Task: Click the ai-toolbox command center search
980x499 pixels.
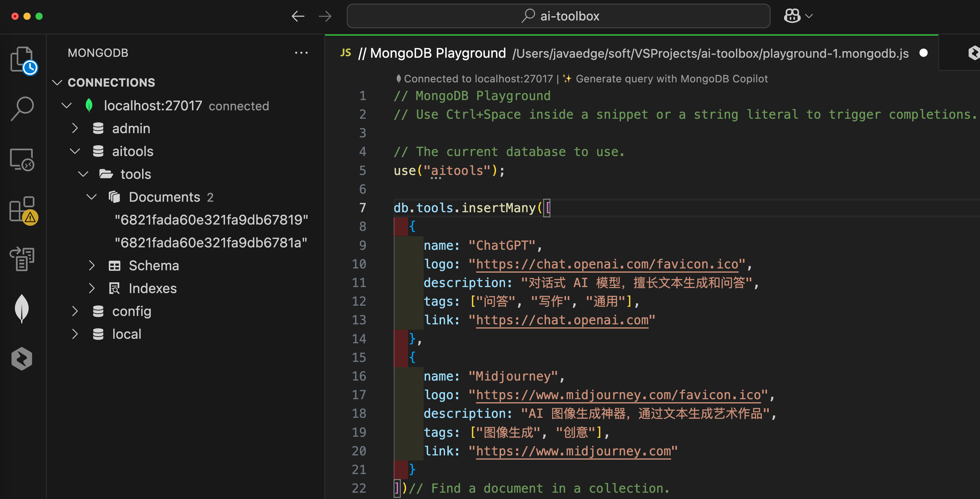Action: tap(558, 16)
